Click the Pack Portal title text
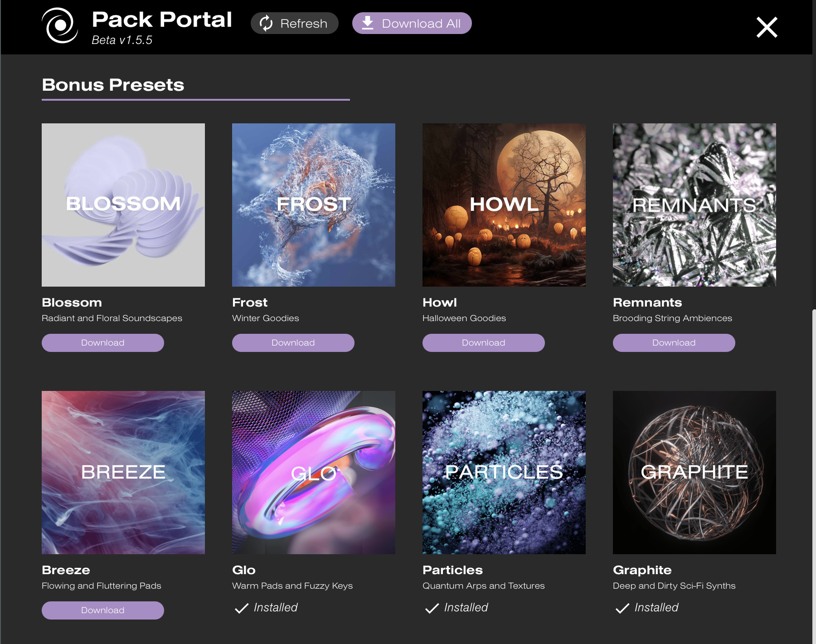The width and height of the screenshot is (816, 644). pyautogui.click(x=162, y=20)
